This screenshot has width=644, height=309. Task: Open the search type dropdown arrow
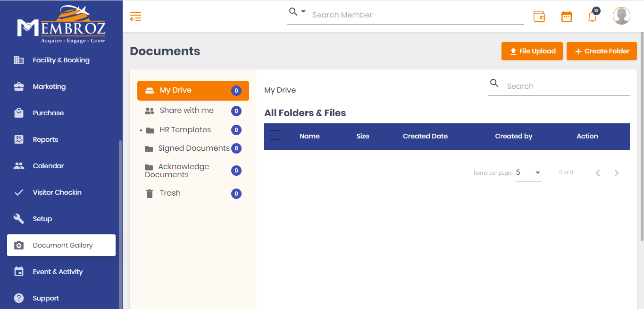[303, 11]
